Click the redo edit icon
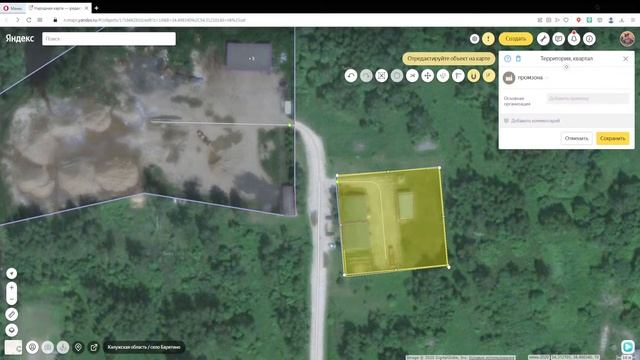The width and height of the screenshot is (640, 360). 366,76
